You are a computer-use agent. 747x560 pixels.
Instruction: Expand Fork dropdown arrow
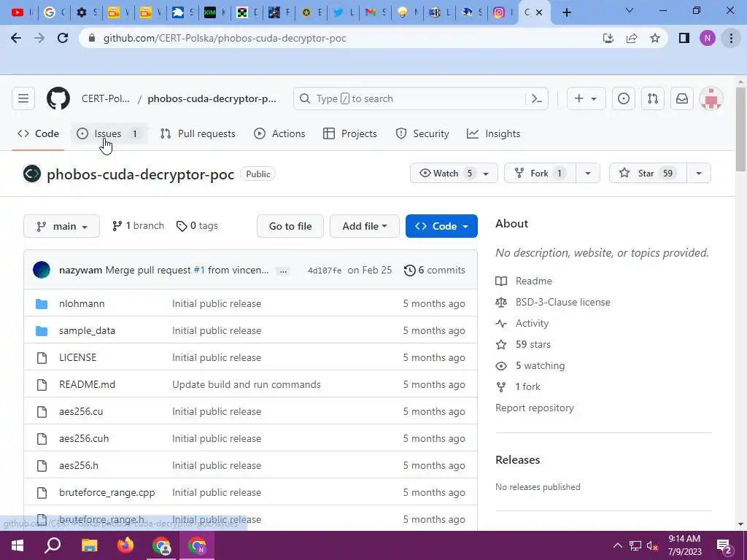coord(588,174)
